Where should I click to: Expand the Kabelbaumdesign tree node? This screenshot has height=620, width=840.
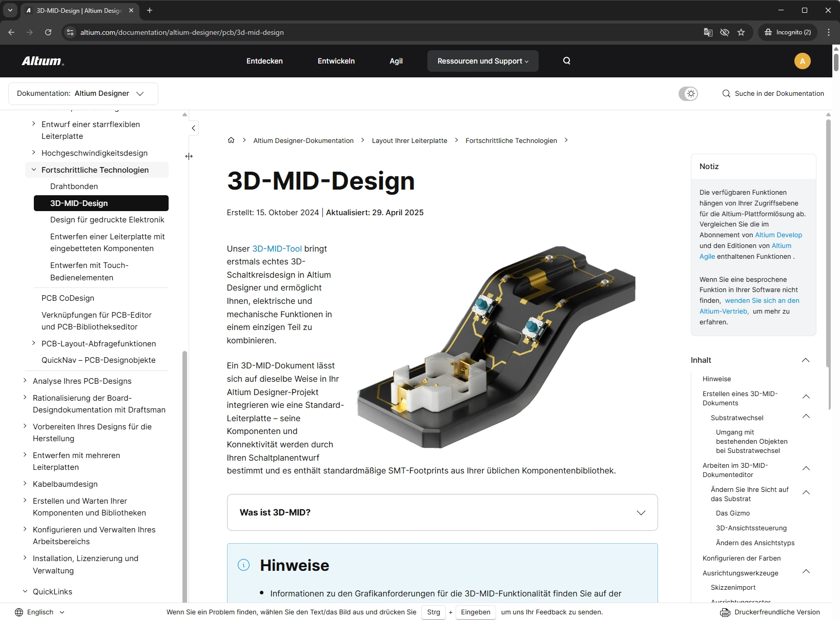[x=25, y=484]
